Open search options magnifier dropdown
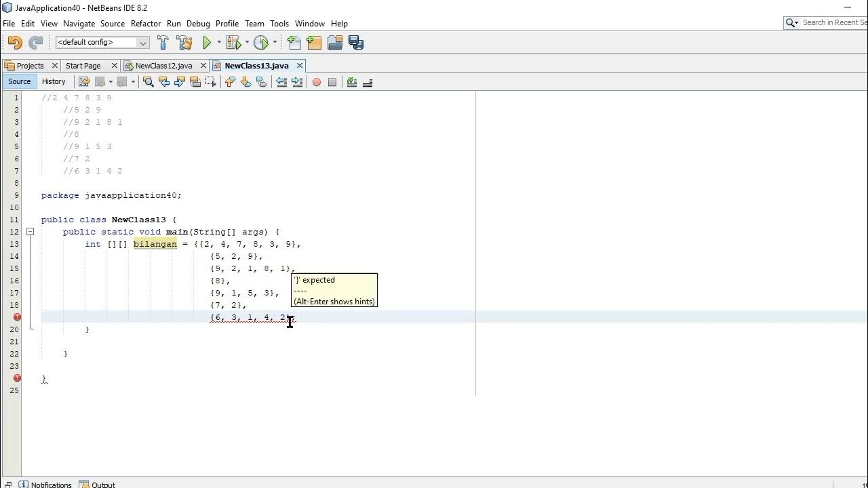This screenshot has width=868, height=488. coord(791,23)
